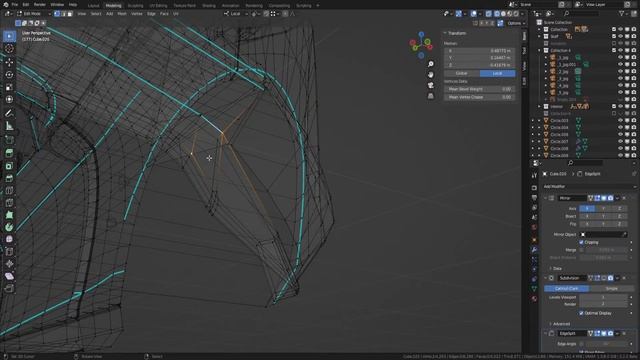640x360 pixels.
Task: Enable vertex select mode
Action: 57,14
